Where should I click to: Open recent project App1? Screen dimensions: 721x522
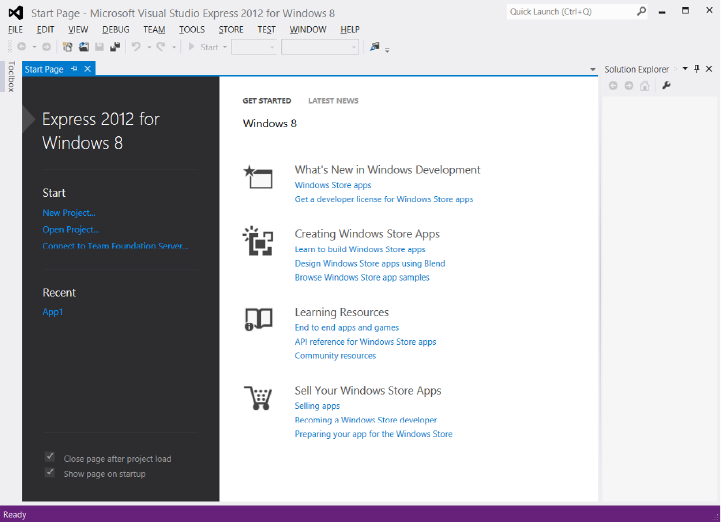(x=52, y=312)
